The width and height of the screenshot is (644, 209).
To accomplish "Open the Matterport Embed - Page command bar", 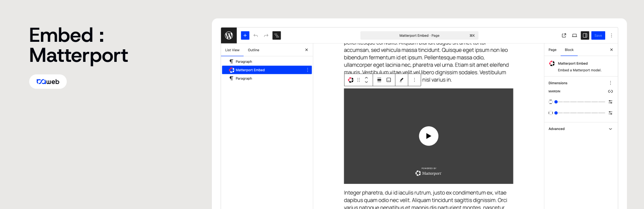I will [419, 36].
